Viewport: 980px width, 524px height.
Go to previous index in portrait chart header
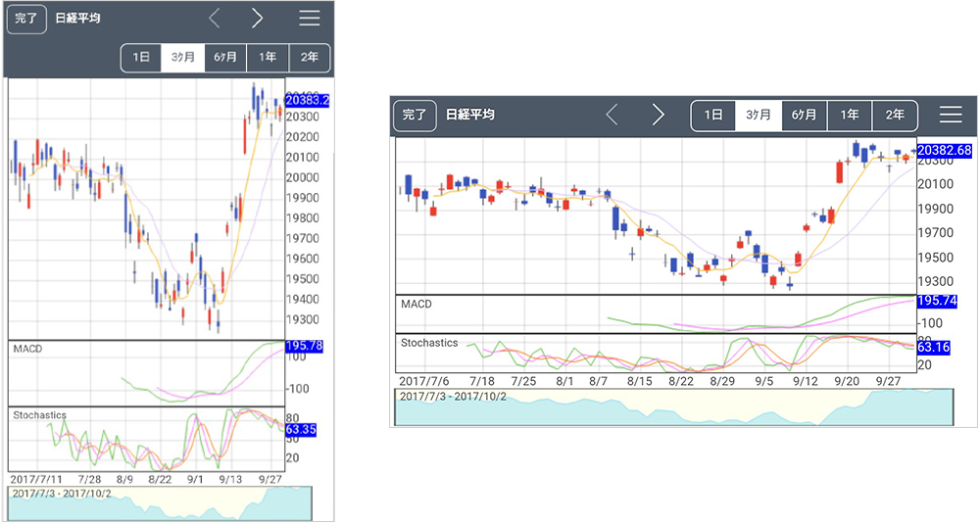click(216, 18)
